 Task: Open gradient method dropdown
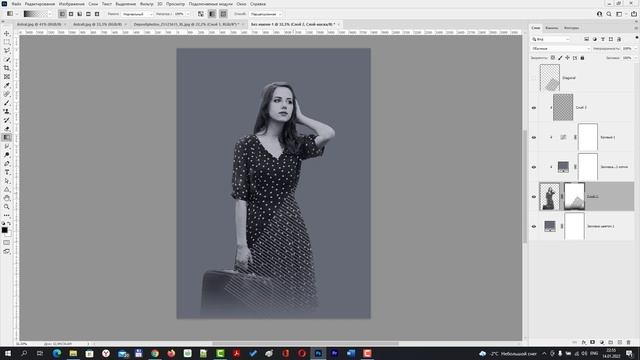[x=265, y=14]
